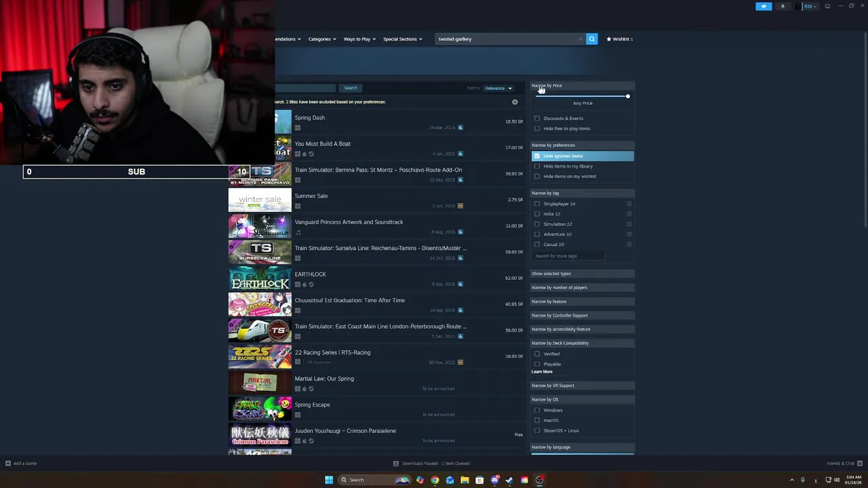Enable Discounts & Events checkbox

[537, 119]
